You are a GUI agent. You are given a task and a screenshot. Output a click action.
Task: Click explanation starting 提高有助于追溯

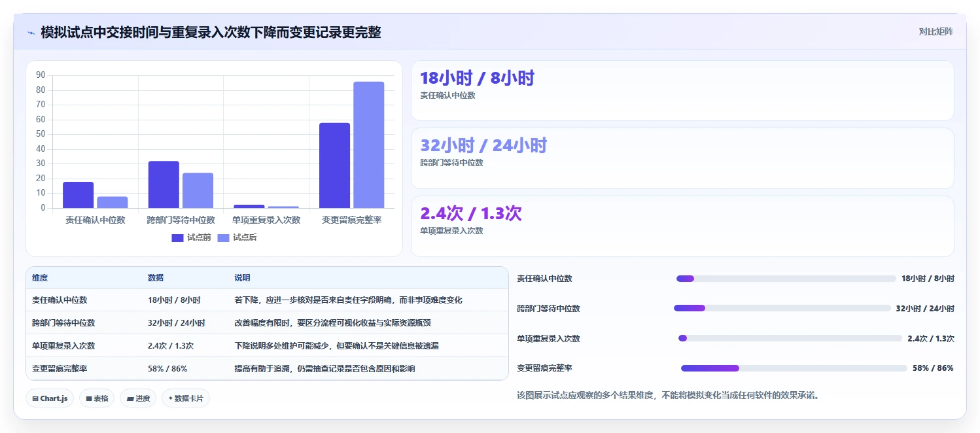pos(324,369)
